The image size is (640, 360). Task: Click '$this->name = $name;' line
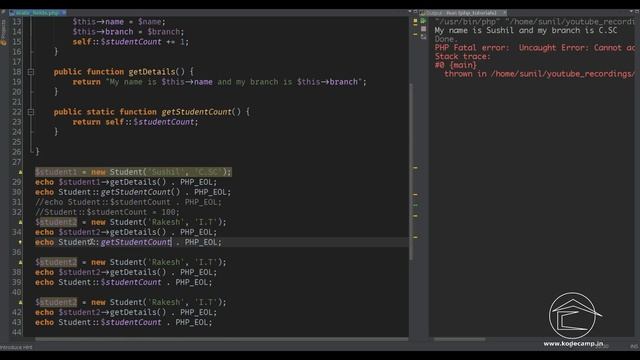(119, 22)
